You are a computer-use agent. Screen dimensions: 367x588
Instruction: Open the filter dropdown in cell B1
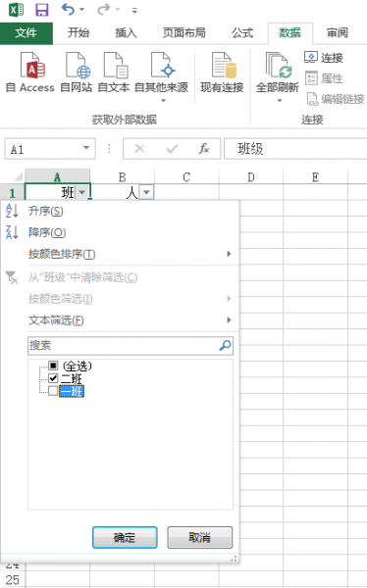point(146,193)
